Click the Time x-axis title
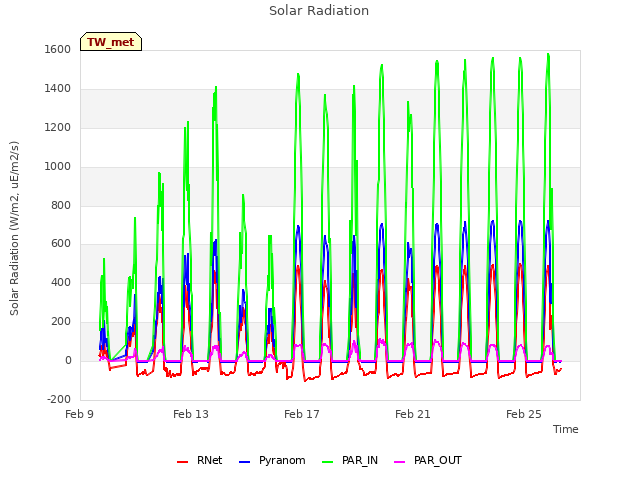The height and width of the screenshot is (480, 640). pos(566,429)
